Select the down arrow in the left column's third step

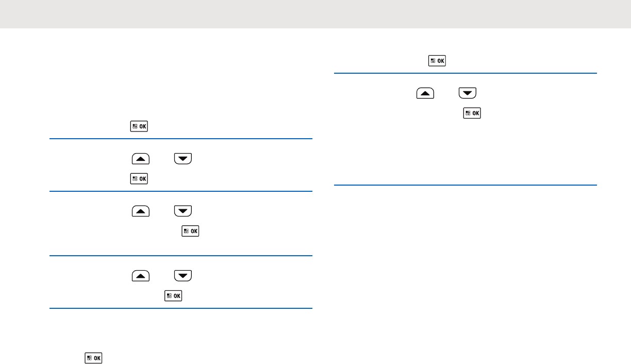coord(182,210)
